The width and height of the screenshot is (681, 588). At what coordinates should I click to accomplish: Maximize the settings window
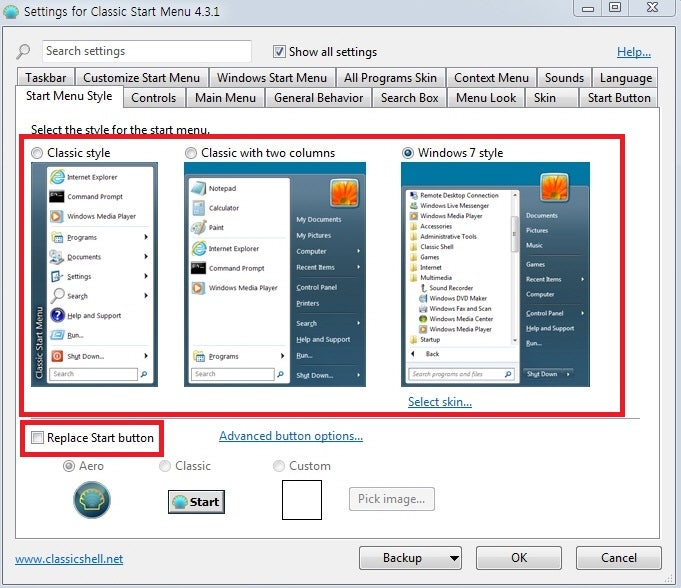(615, 7)
